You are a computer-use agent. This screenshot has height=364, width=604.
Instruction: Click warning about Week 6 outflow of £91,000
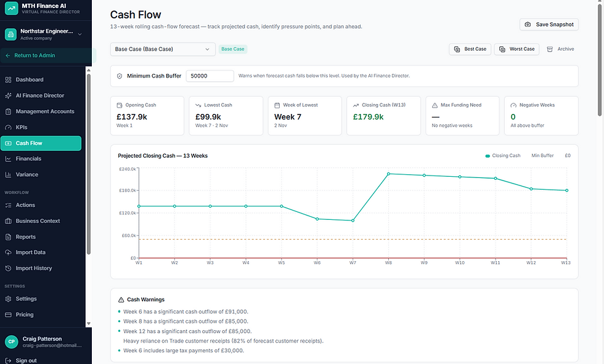pos(186,312)
